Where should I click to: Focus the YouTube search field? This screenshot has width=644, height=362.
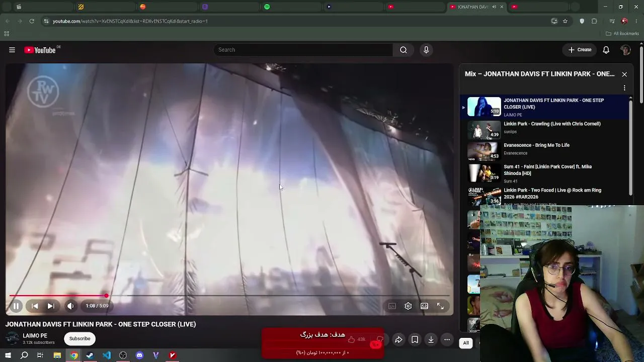[x=303, y=50]
